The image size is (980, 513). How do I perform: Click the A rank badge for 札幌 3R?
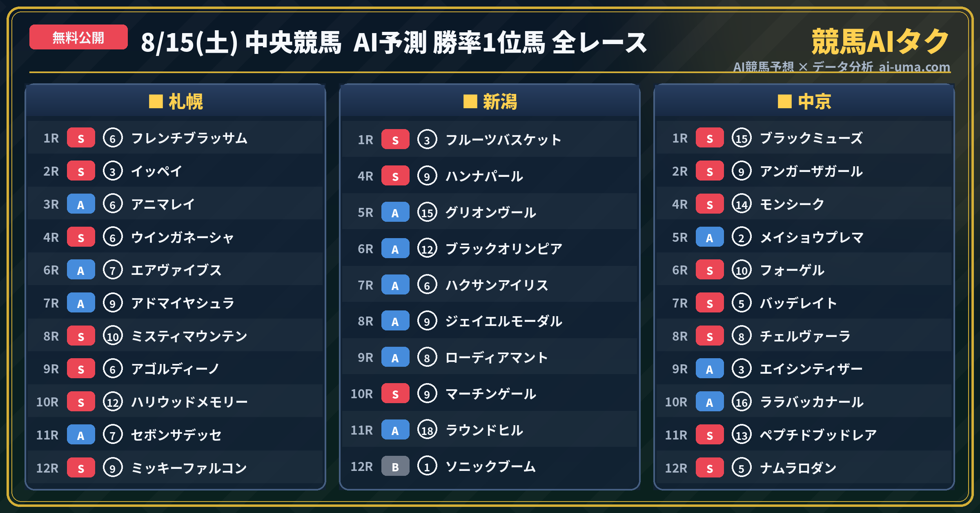coord(81,204)
